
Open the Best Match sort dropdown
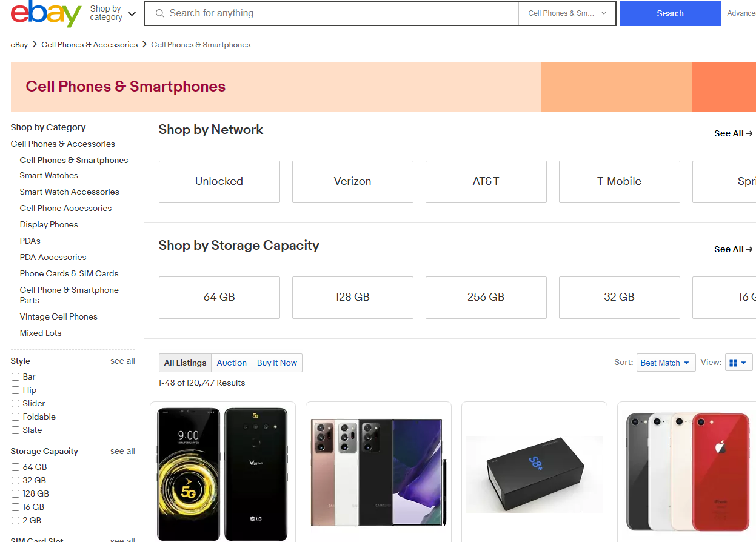pos(665,363)
